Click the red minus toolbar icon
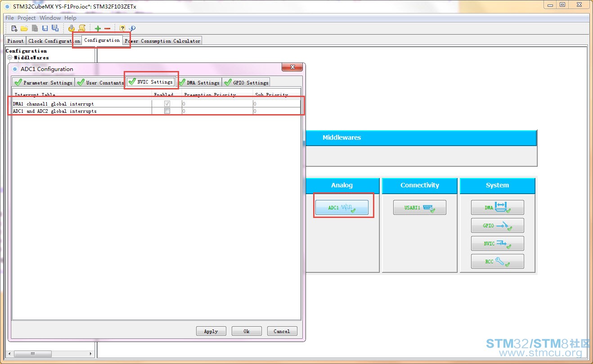This screenshot has width=593, height=364. [x=107, y=28]
